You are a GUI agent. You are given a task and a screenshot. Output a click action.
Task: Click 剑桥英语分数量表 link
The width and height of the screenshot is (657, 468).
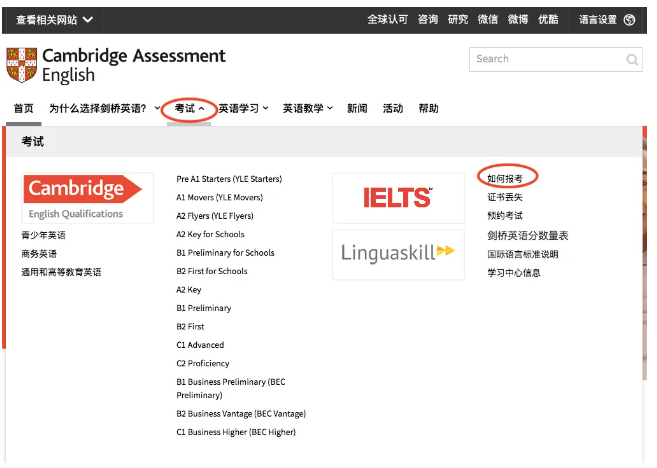tap(528, 235)
